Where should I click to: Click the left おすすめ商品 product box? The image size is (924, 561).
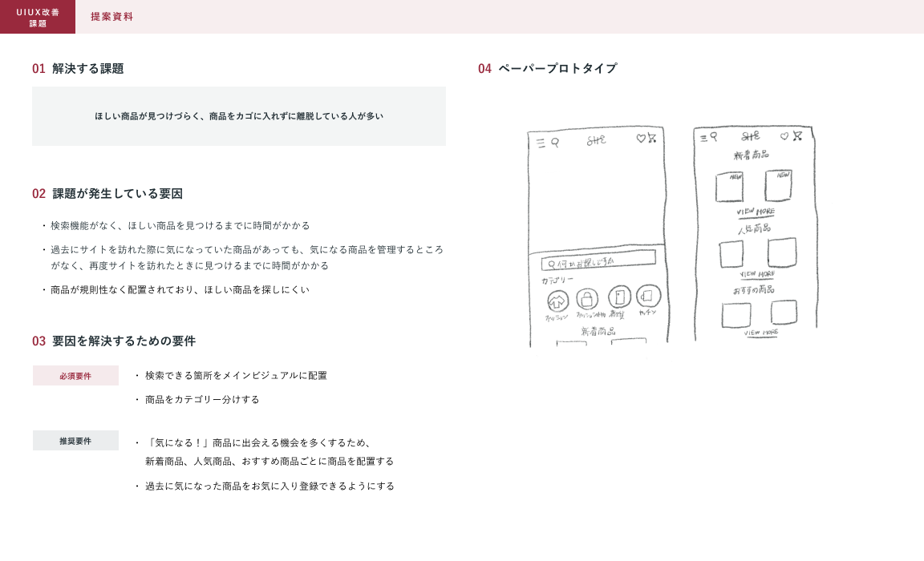(x=736, y=315)
